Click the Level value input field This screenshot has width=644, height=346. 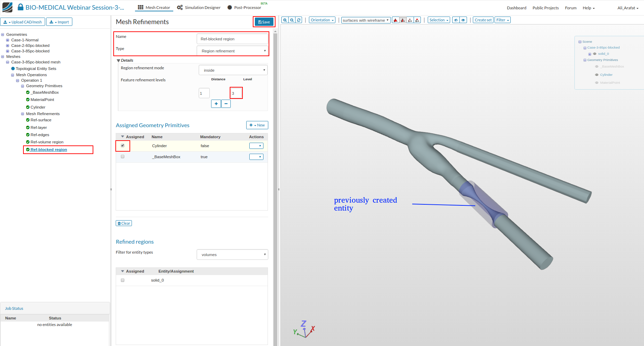(x=236, y=93)
